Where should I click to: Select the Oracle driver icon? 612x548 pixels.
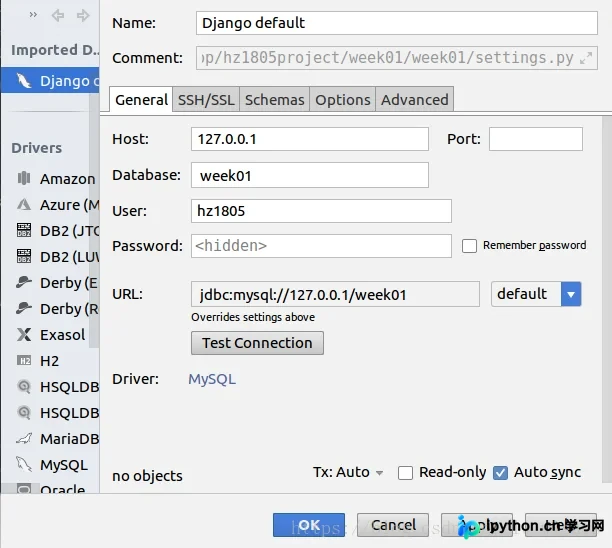point(24,489)
